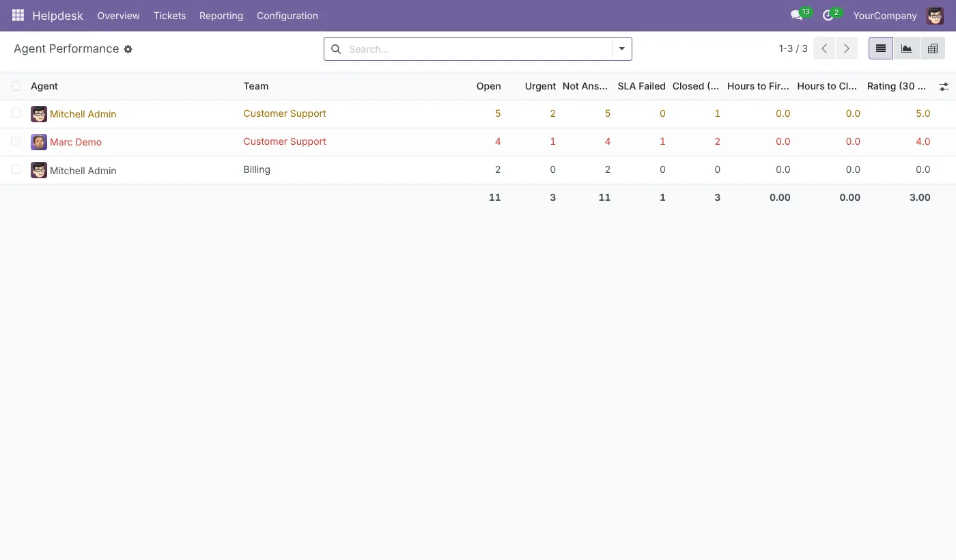Screen dimensions: 956x560
Task: Click the 1-3 / 3 pager counter
Action: pyautogui.click(x=793, y=48)
